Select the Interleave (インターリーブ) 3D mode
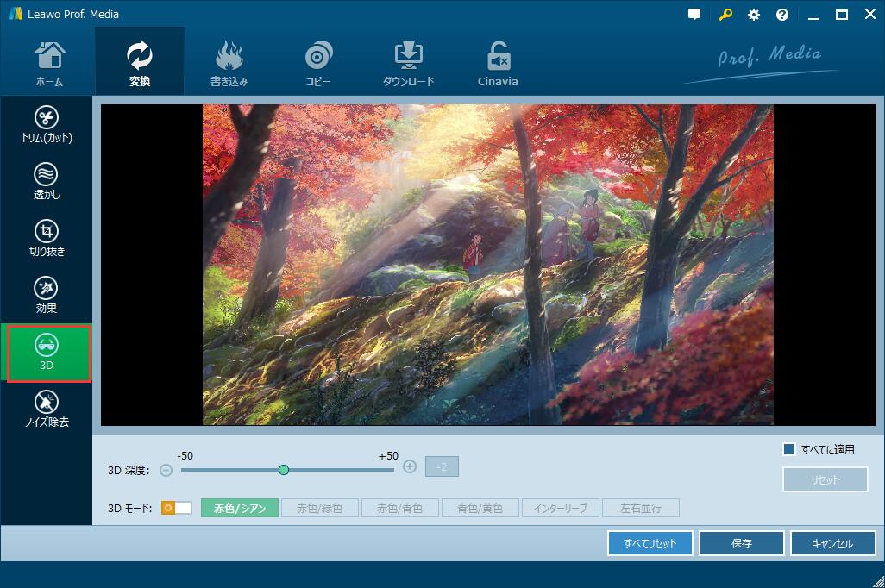Screen dimensions: 885x588 (561, 508)
